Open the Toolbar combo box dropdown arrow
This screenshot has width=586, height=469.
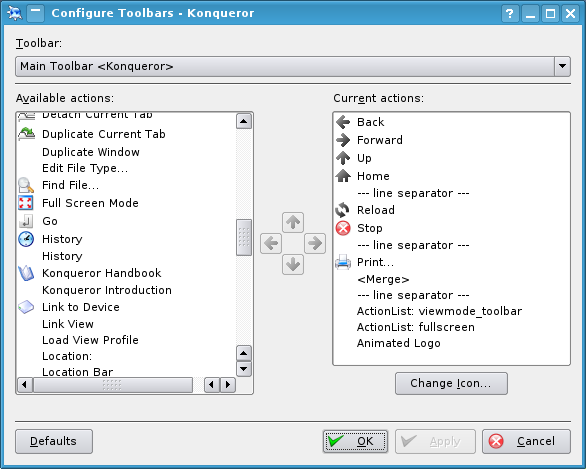(x=562, y=67)
